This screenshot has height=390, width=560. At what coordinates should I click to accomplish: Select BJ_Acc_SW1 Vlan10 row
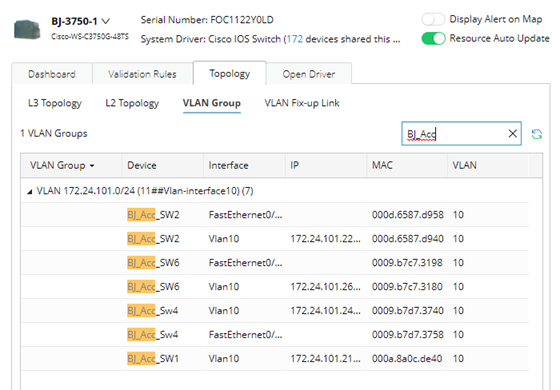[x=275, y=358]
